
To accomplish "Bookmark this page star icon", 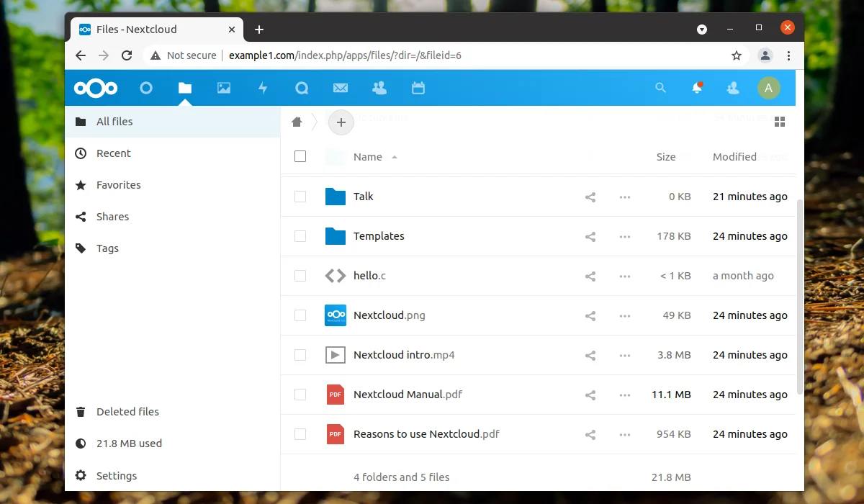I will point(737,55).
